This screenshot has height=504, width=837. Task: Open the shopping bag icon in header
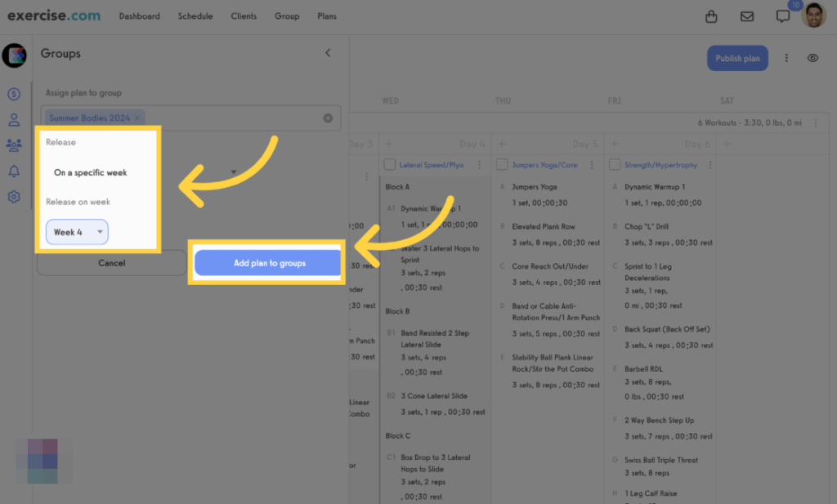click(x=711, y=16)
